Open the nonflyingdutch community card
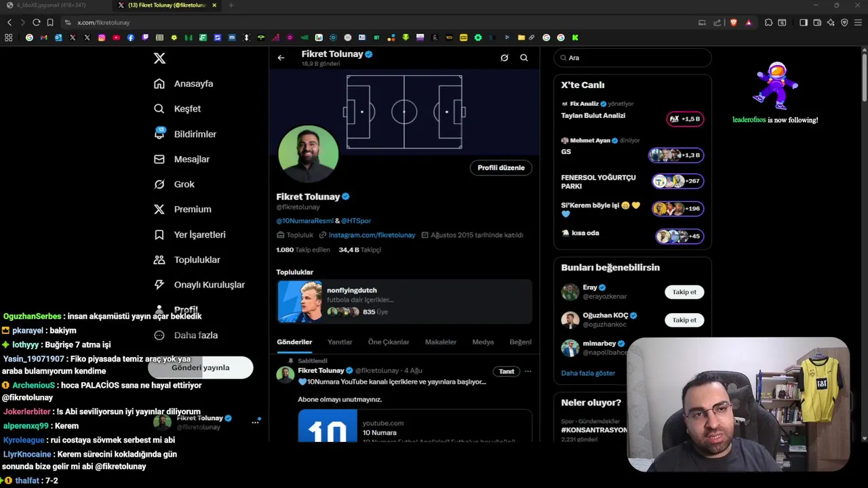The image size is (868, 488). [x=405, y=302]
